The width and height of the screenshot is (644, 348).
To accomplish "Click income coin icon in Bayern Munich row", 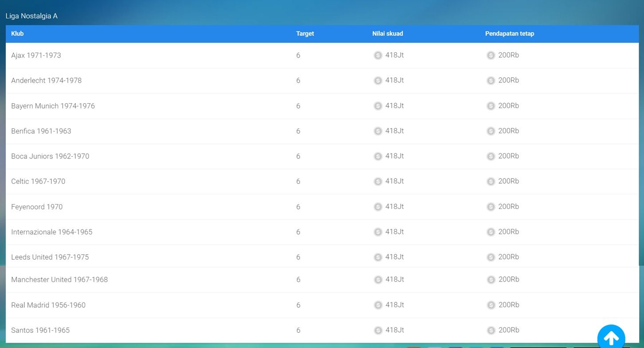I will (491, 106).
